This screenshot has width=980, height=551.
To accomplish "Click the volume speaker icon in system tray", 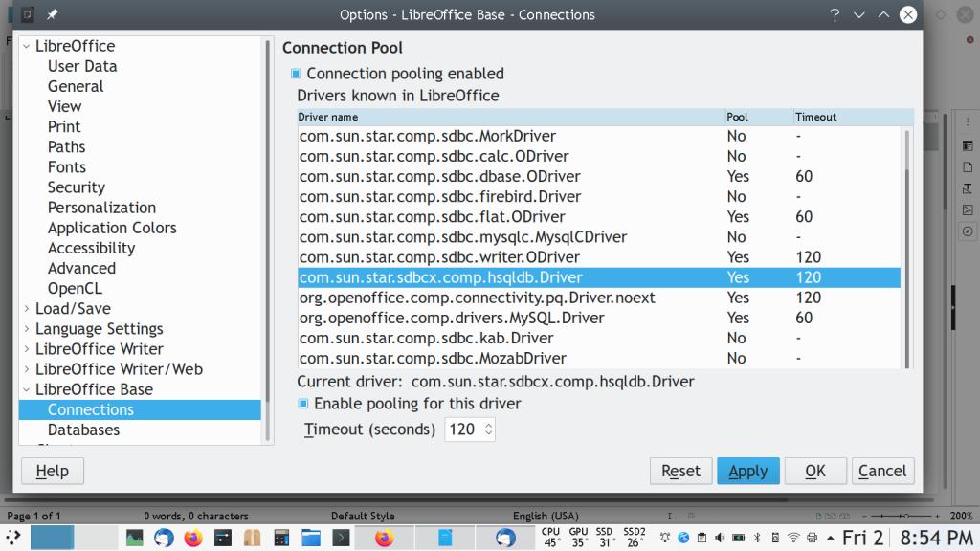I will pyautogui.click(x=720, y=538).
